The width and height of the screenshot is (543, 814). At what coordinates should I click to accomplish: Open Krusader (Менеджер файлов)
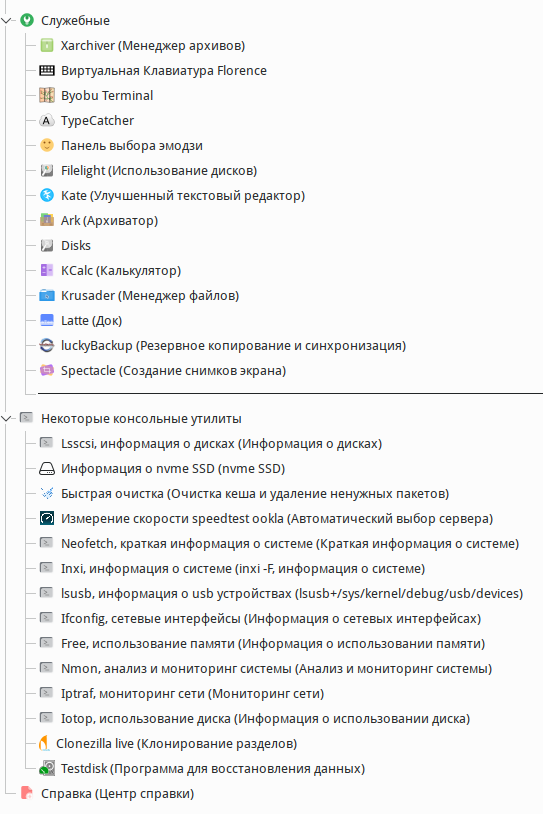point(150,295)
